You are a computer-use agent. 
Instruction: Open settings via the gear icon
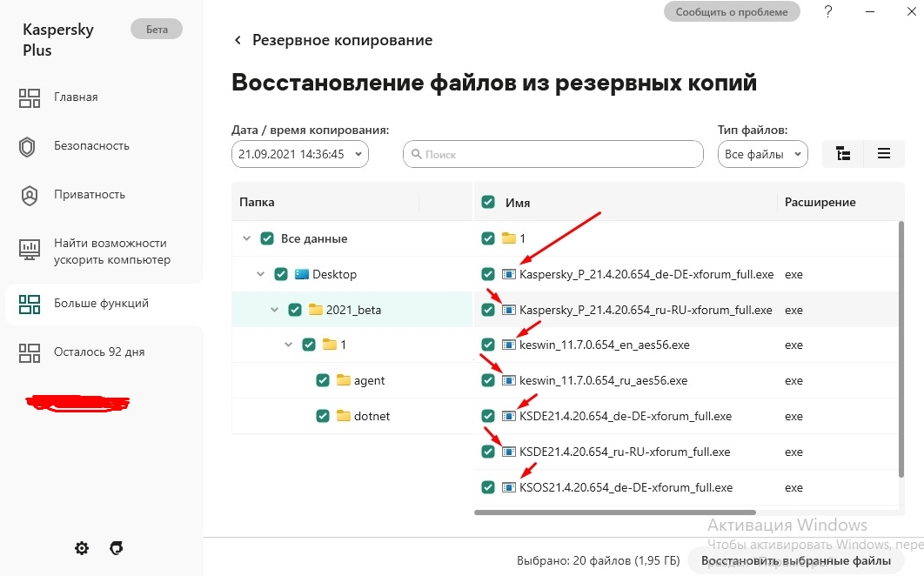click(x=82, y=548)
